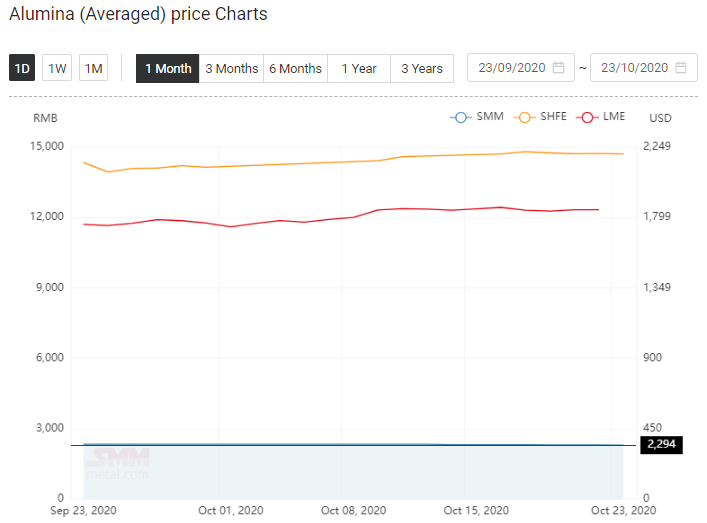707x523 pixels.
Task: Toggle the SMM series legend marker
Action: coord(460,117)
